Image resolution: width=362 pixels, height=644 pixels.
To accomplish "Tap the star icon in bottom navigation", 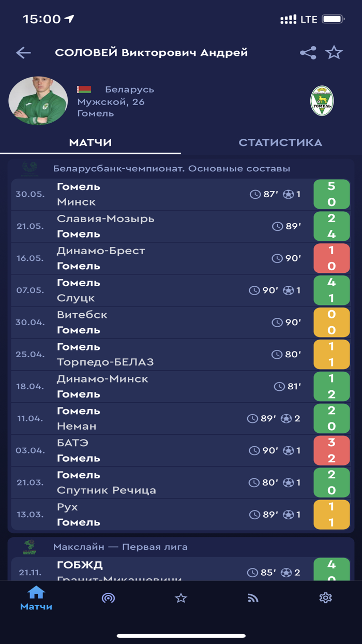I will click(x=180, y=598).
